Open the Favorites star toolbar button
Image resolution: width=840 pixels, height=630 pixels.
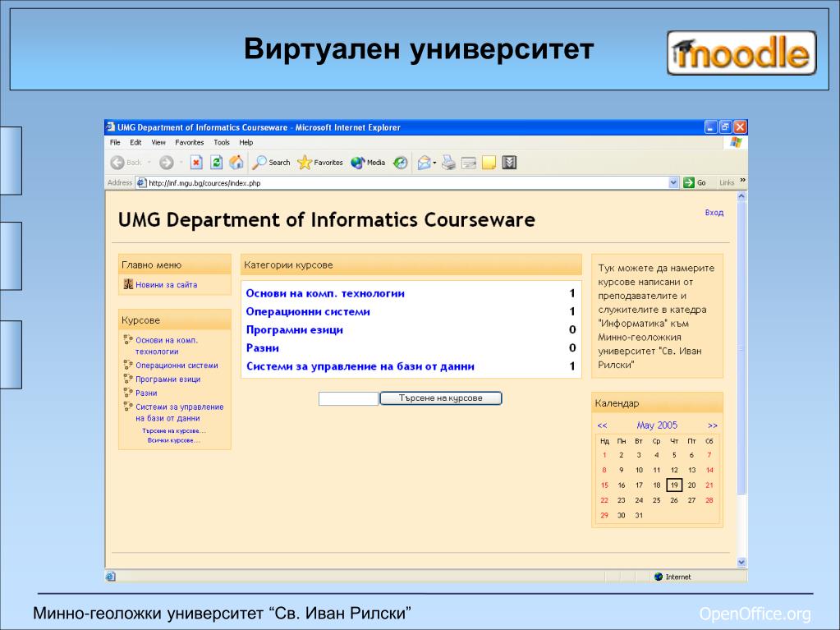pyautogui.click(x=319, y=163)
